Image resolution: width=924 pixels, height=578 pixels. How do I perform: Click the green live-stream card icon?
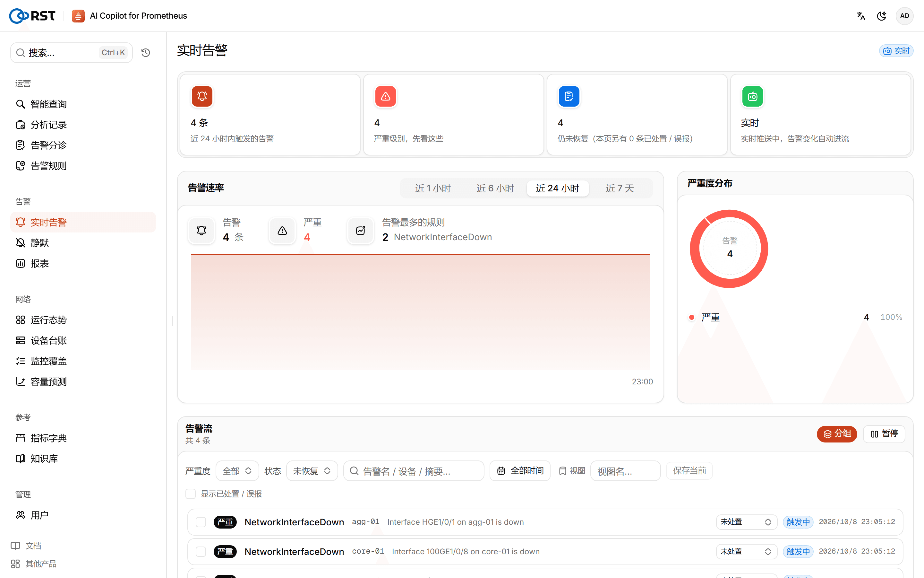click(x=752, y=96)
